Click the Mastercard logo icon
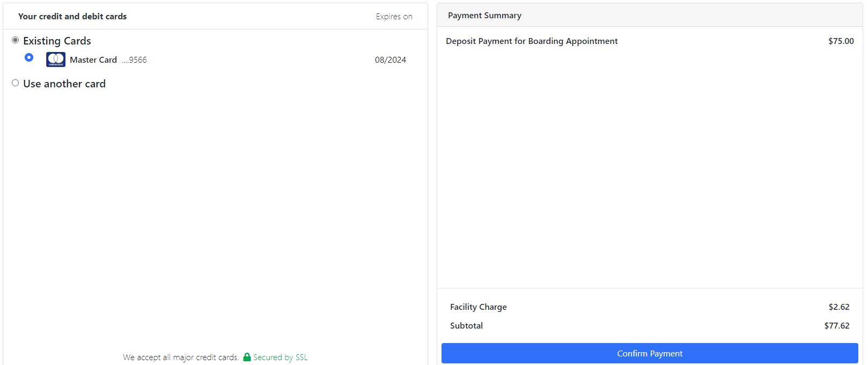Screen dimensions: 868x365 tap(56, 59)
